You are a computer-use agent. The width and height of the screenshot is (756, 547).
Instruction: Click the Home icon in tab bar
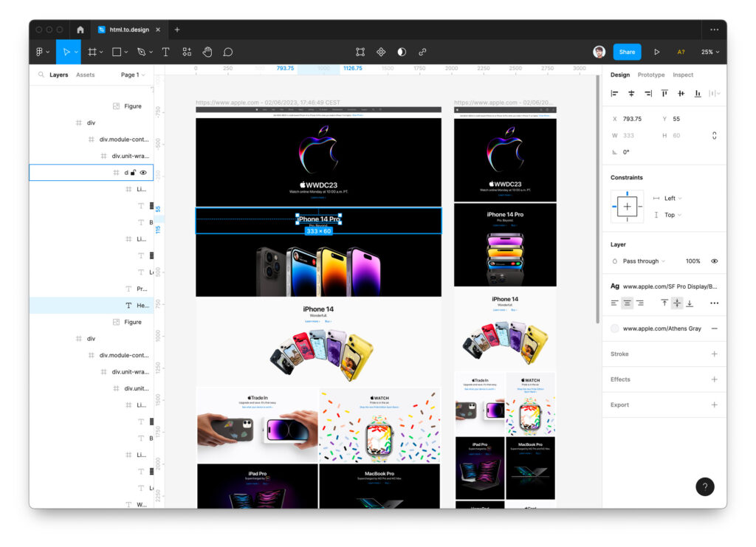pos(80,30)
